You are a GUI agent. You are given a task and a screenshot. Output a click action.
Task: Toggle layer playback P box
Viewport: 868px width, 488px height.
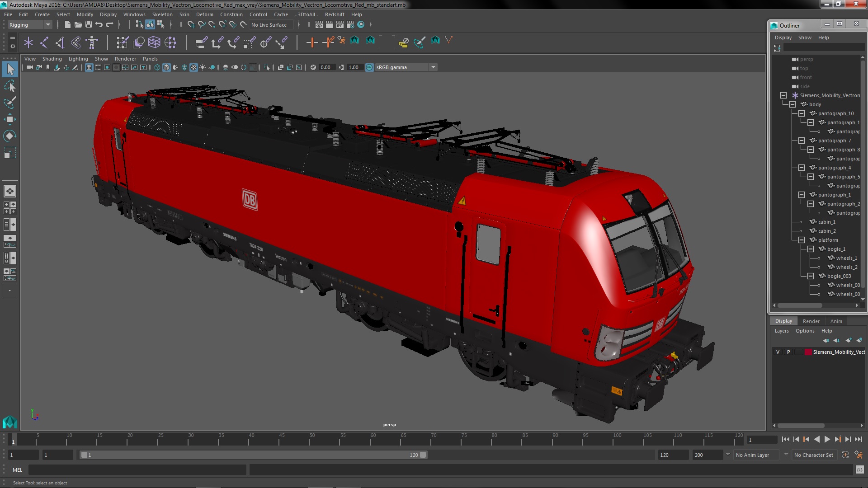[788, 352]
